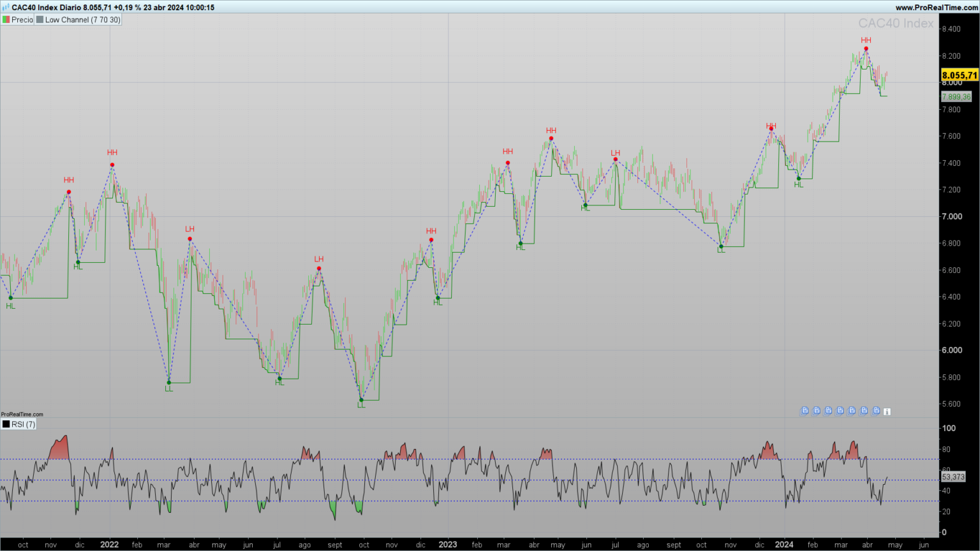Select the 53,373 RSI value label
This screenshot has width=980, height=551.
coord(953,477)
